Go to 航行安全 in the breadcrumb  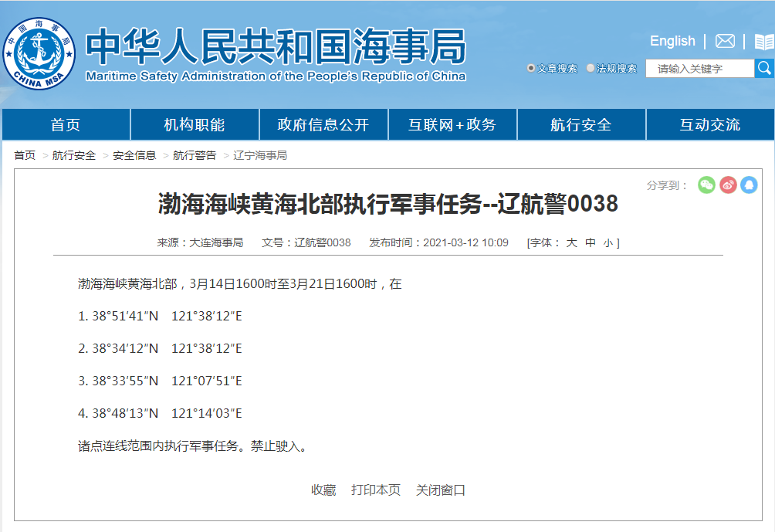point(73,156)
